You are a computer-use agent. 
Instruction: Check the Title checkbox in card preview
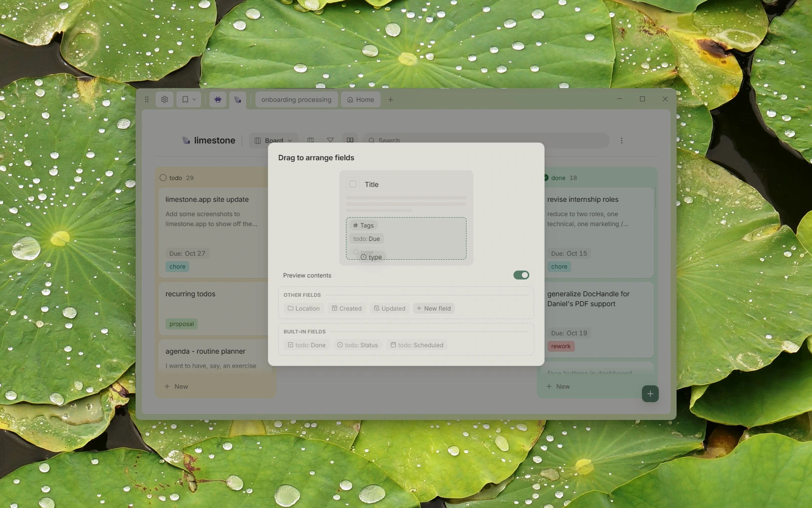[x=353, y=184]
